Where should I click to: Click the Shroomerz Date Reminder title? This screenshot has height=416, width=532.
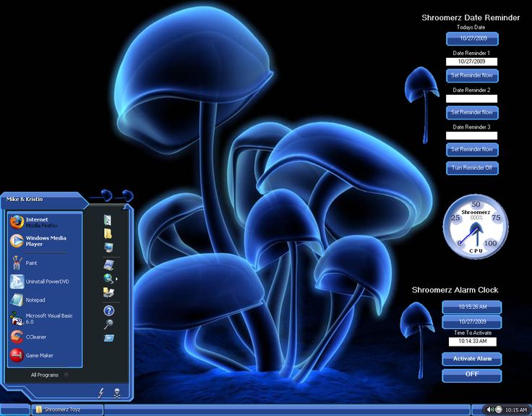(x=471, y=18)
